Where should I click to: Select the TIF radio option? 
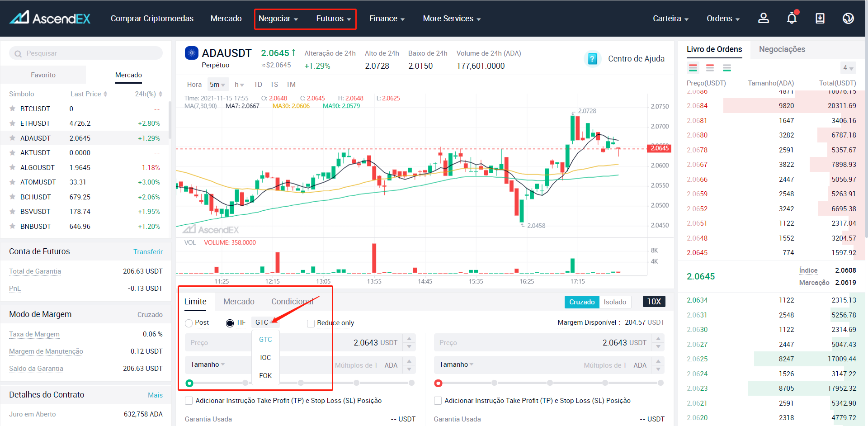[230, 323]
